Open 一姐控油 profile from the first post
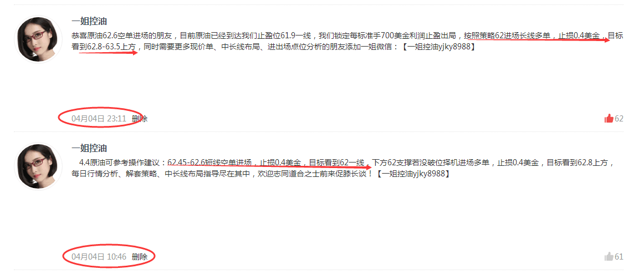 coord(89,22)
